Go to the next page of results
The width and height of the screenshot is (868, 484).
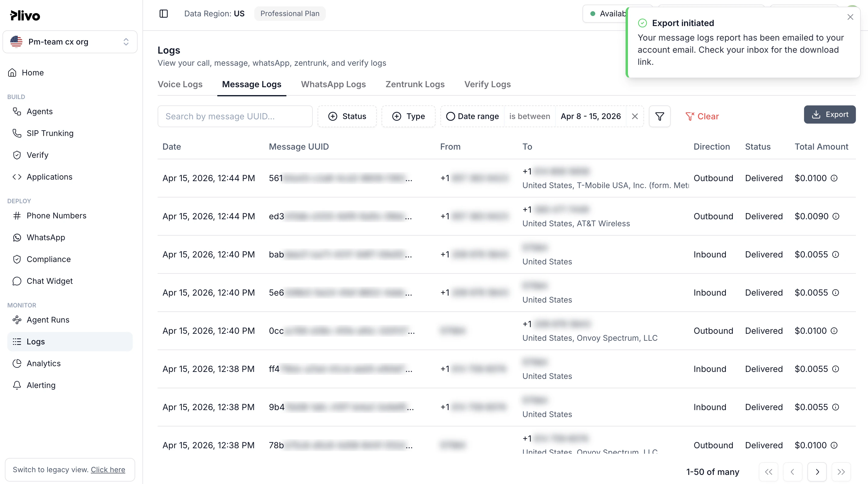[x=817, y=472]
